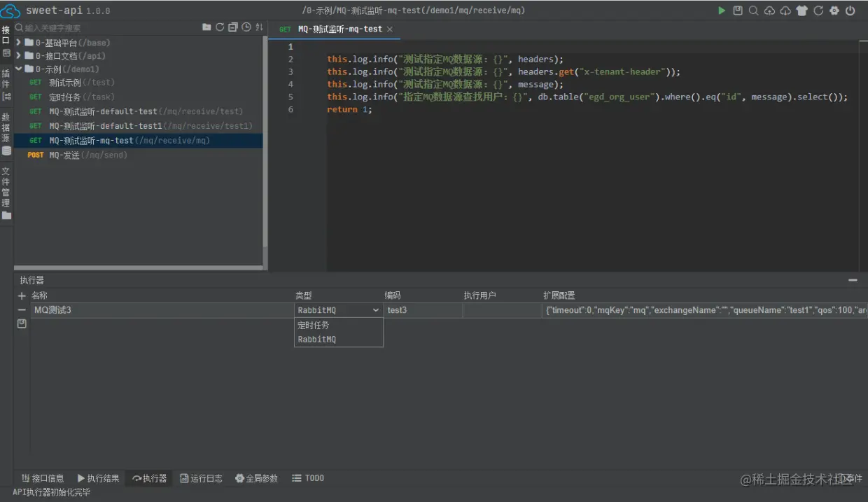Viewport: 868px width, 502px height.
Task: Click the status text API执行器初始化完毕
Action: pos(51,493)
